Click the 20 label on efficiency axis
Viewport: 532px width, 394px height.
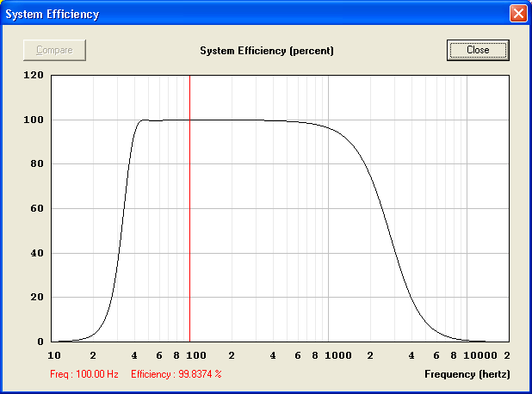pyautogui.click(x=37, y=297)
